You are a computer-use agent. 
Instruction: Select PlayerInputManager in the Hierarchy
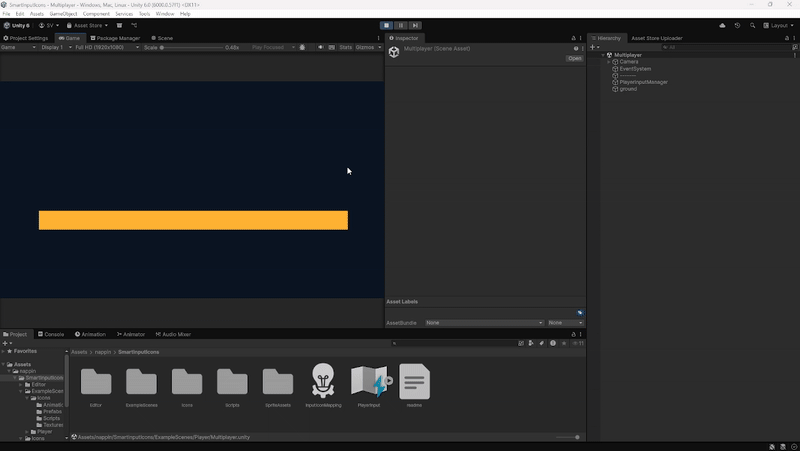(x=643, y=82)
